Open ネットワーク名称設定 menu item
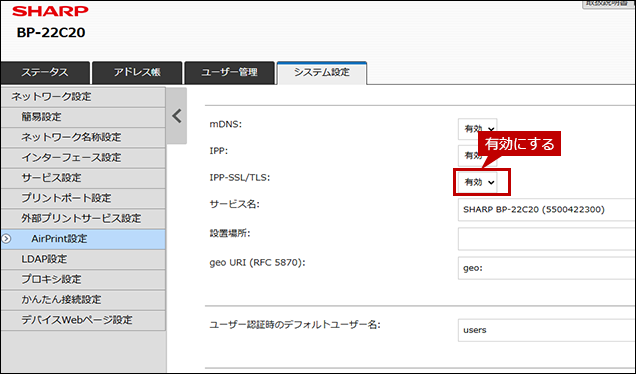Image resolution: width=636 pixels, height=374 pixels. click(83, 138)
